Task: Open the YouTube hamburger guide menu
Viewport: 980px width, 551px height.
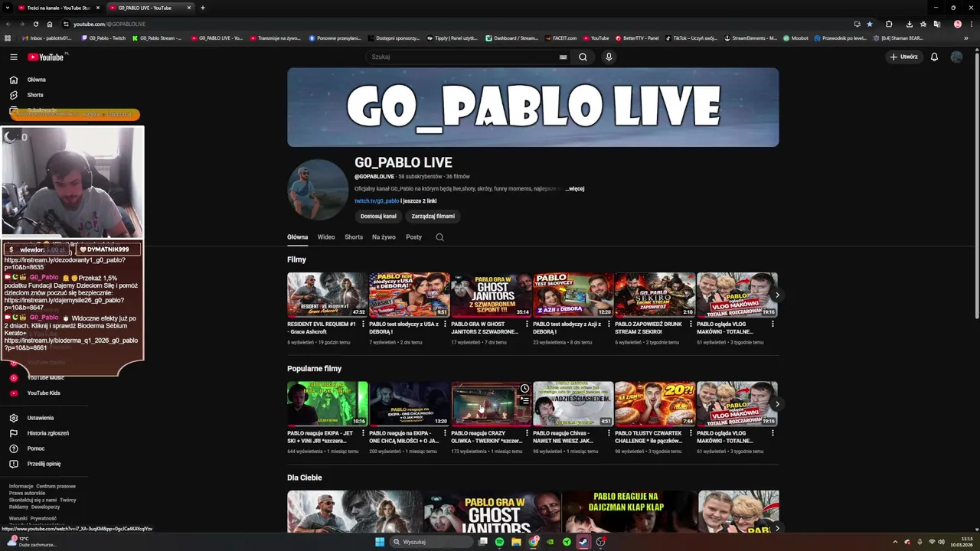Action: tap(13, 57)
